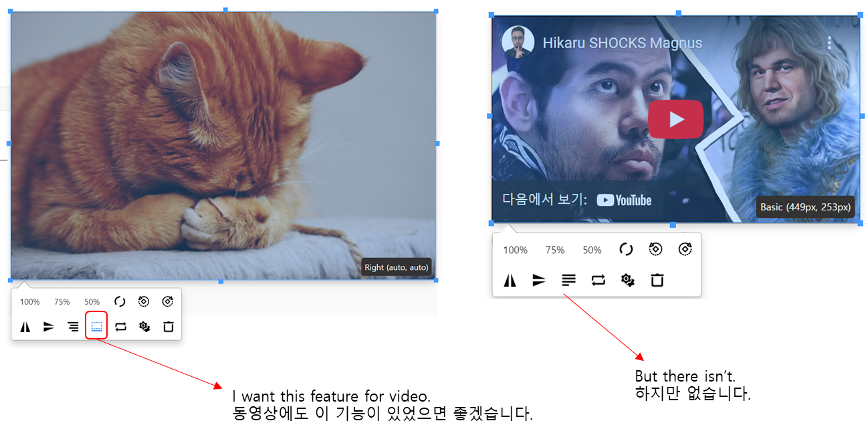The image size is (868, 433).
Task: Flip the cat image vertically
Action: tap(49, 327)
